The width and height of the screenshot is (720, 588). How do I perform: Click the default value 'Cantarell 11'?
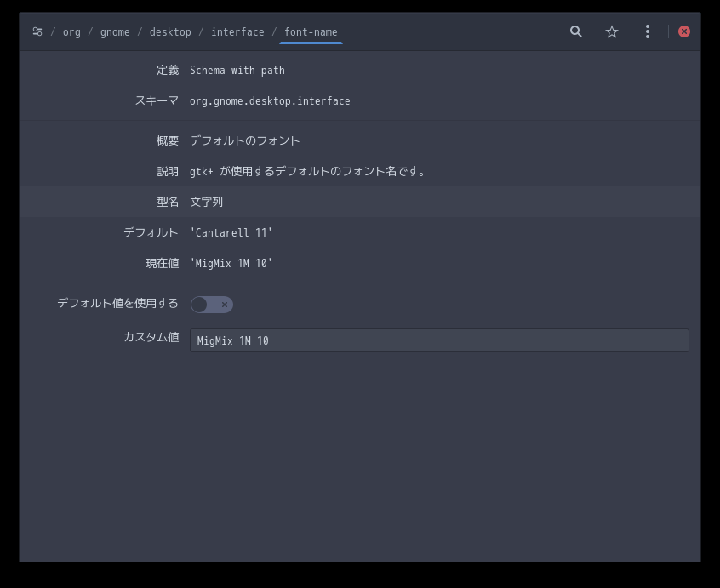point(231,232)
